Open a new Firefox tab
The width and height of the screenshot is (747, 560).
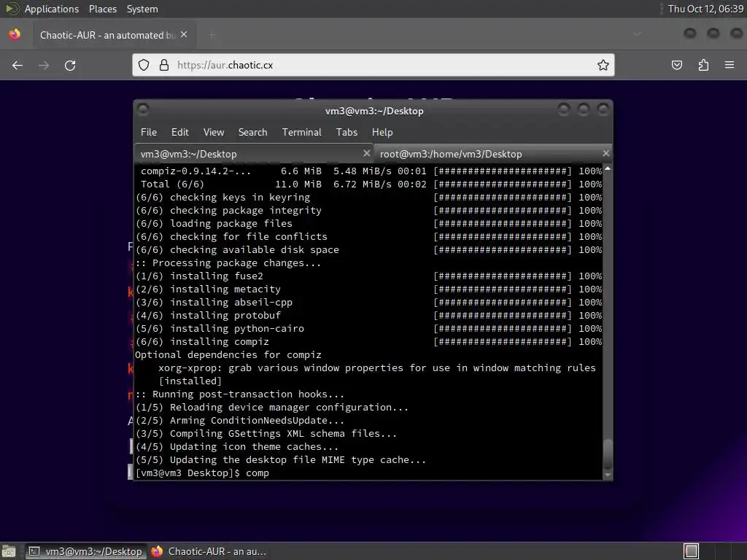point(212,34)
